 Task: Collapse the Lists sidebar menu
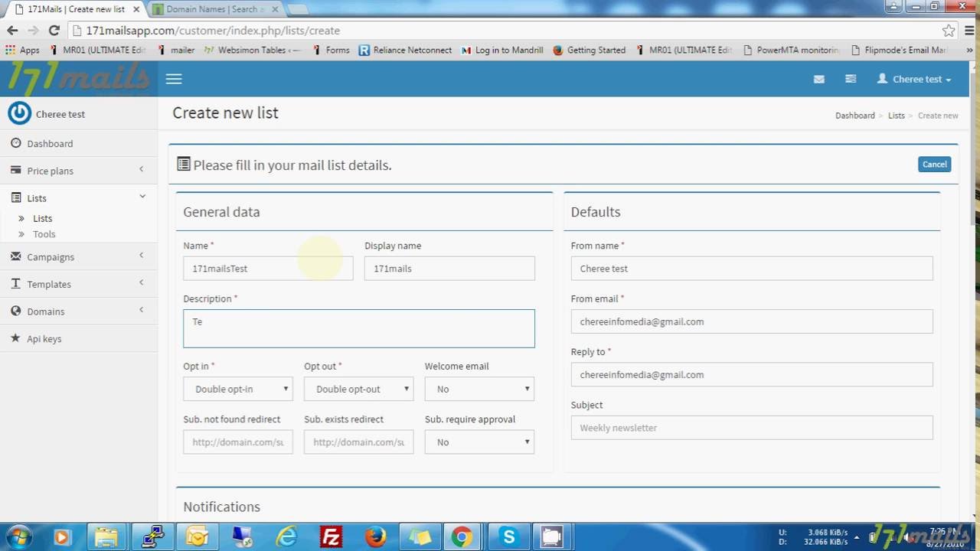point(79,197)
